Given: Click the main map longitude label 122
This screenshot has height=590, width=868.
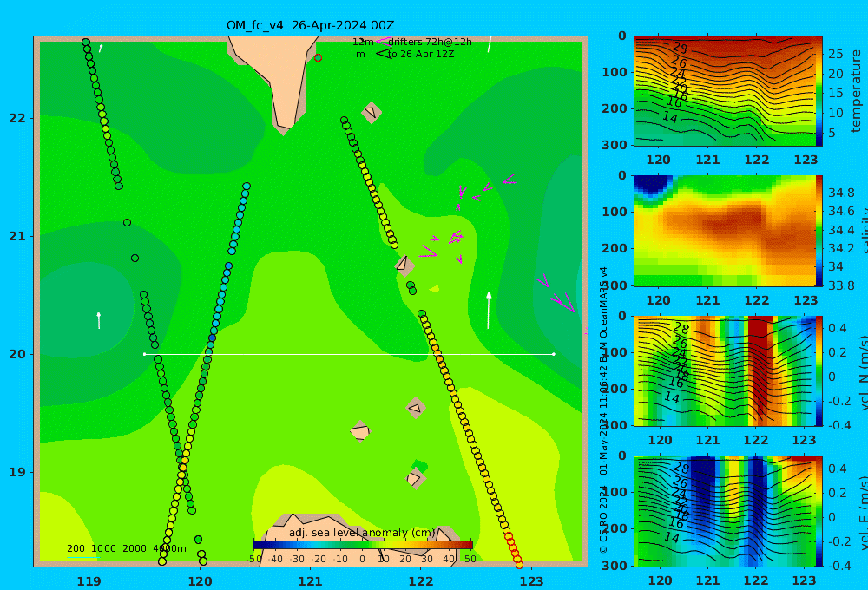Looking at the screenshot, I should click(421, 581).
